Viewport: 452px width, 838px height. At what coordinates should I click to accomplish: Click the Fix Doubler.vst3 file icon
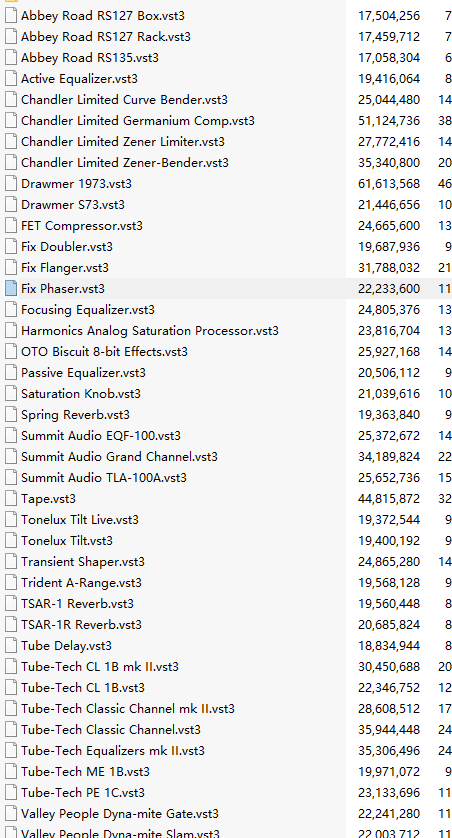point(11,246)
